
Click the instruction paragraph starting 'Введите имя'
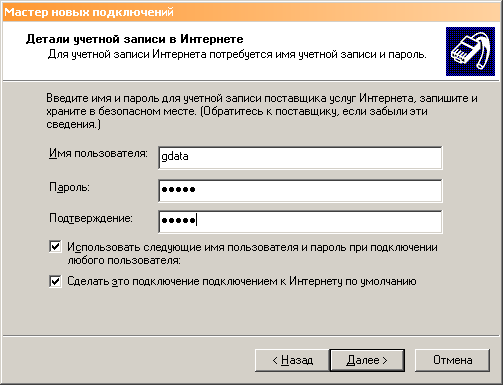pyautogui.click(x=262, y=111)
